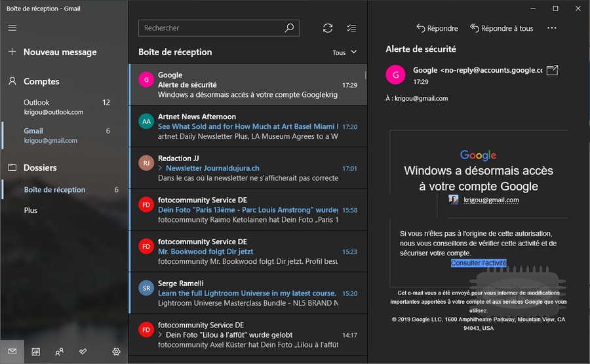The height and width of the screenshot is (364, 590).
Task: Click FD avatar of Paris 13ème email
Action: pyautogui.click(x=146, y=205)
